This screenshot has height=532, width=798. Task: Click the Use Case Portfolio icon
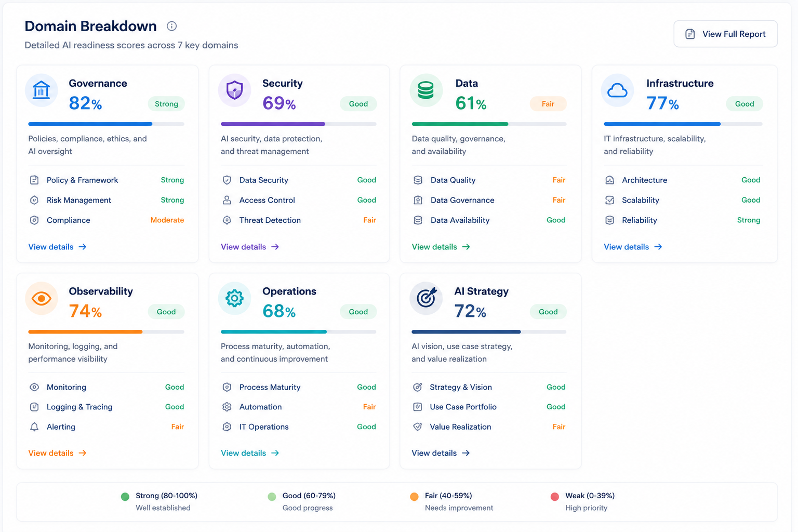tap(418, 407)
